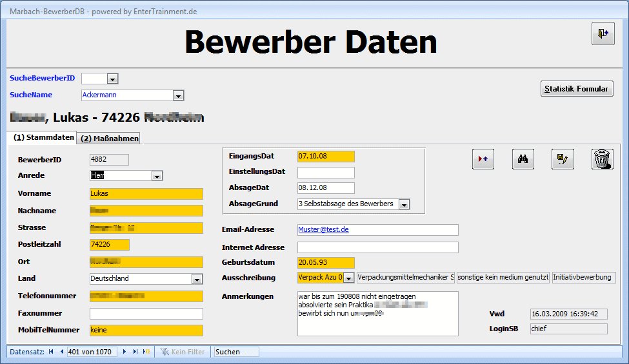Expand the SucheBewerberID dropdown
This screenshot has height=364, width=629.
click(112, 79)
